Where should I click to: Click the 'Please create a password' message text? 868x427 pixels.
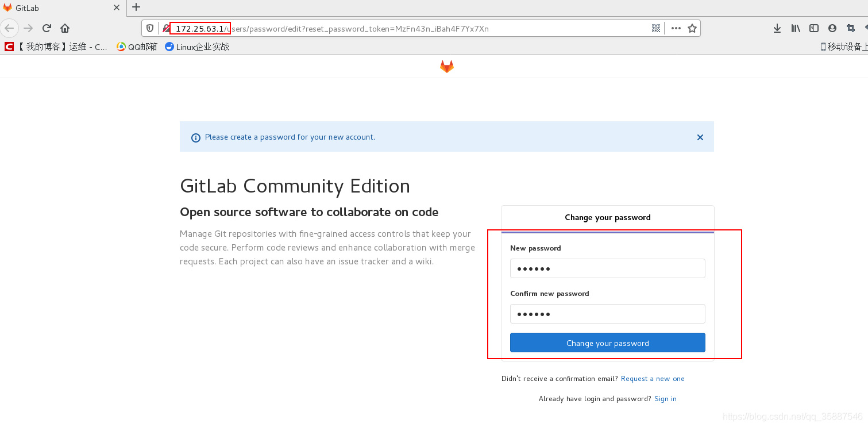[290, 137]
